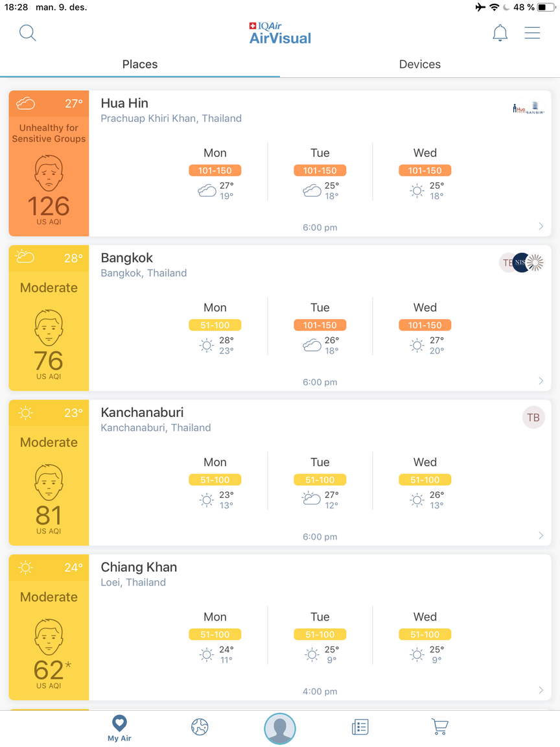Image resolution: width=560 pixels, height=747 pixels.
Task: Open the hamburger menu icon
Action: coord(532,32)
